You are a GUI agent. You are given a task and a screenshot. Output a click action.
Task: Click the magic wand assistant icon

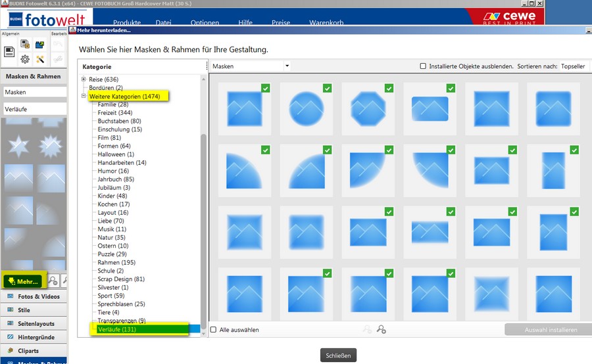(40, 60)
